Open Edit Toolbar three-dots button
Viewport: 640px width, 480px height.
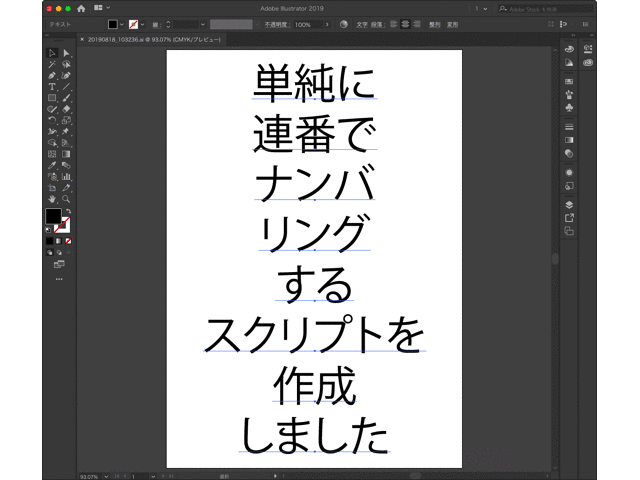(x=59, y=279)
